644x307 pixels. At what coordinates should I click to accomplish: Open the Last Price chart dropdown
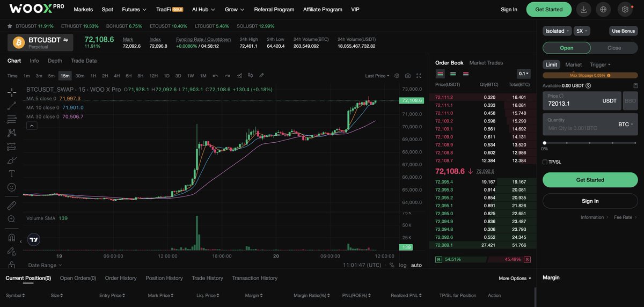tap(377, 76)
